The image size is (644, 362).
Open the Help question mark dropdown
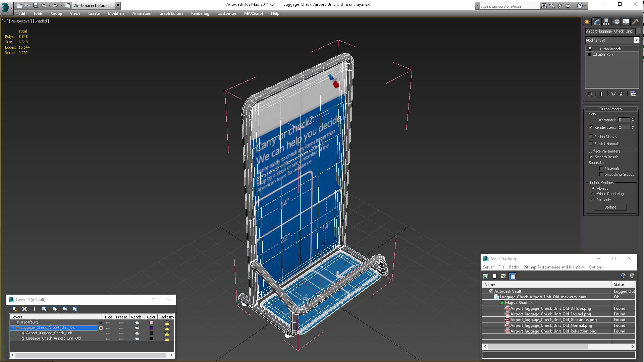pyautogui.click(x=585, y=6)
